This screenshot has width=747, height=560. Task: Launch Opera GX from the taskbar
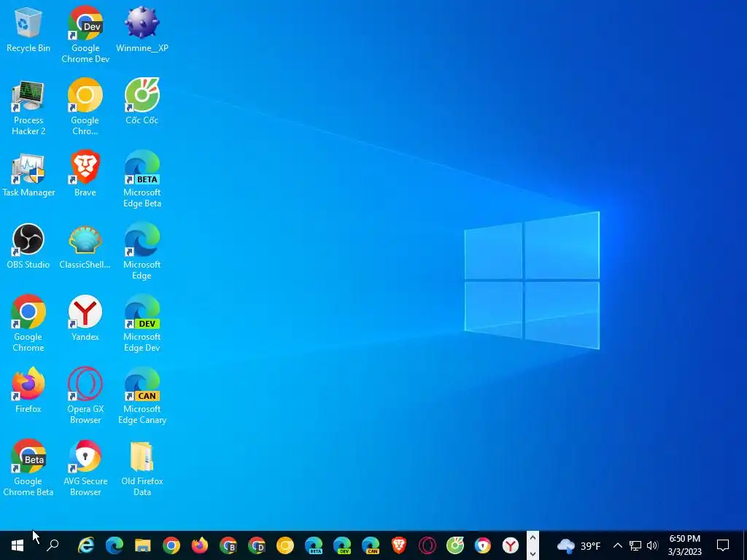point(427,545)
